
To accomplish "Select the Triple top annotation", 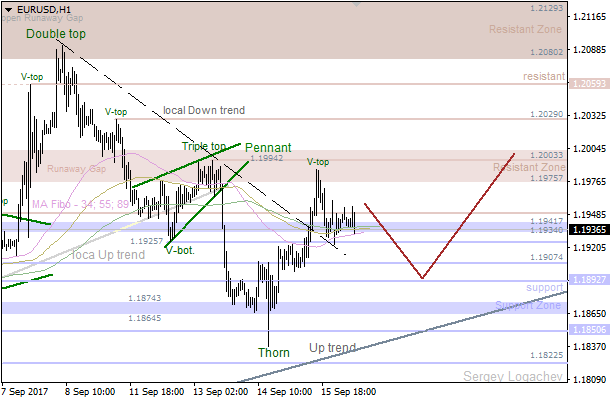I will 203,146.
